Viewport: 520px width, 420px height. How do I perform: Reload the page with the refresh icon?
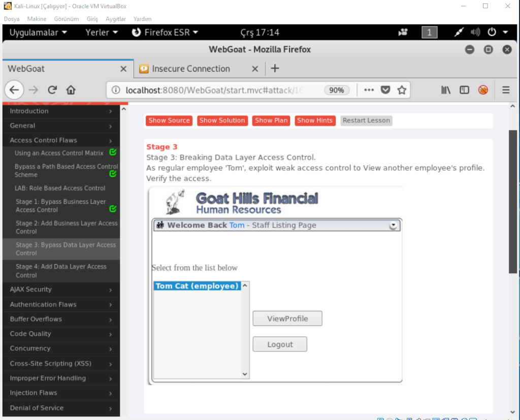tap(52, 90)
